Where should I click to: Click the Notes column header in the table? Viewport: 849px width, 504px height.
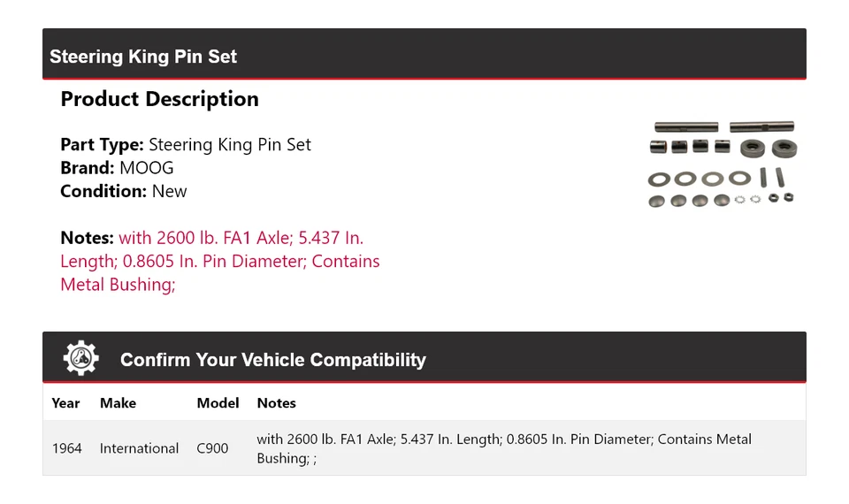tap(276, 403)
